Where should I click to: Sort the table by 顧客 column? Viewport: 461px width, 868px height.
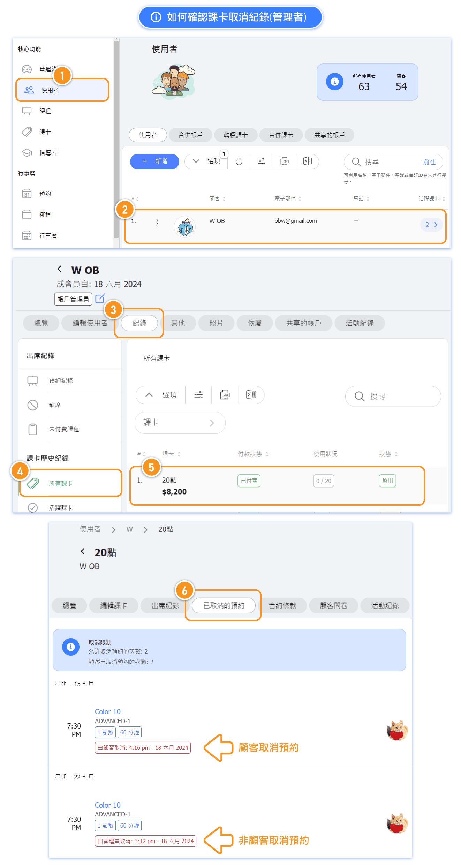coord(217,199)
